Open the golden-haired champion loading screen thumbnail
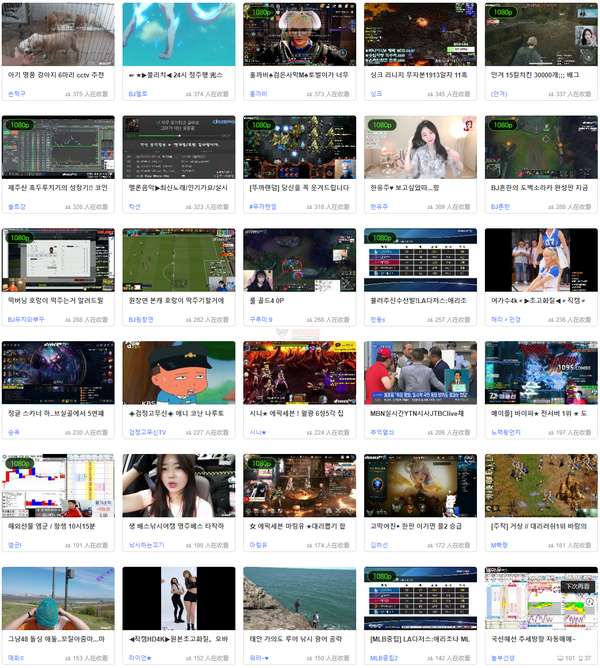The width and height of the screenshot is (600, 668). coord(421,486)
